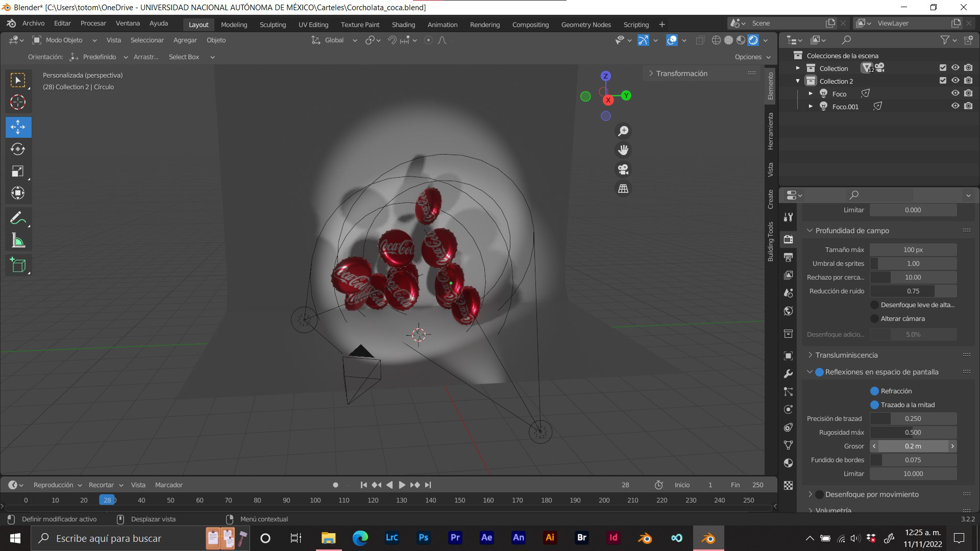This screenshot has width=980, height=551.
Task: Expand the Transluminiscencia panel
Action: click(810, 355)
